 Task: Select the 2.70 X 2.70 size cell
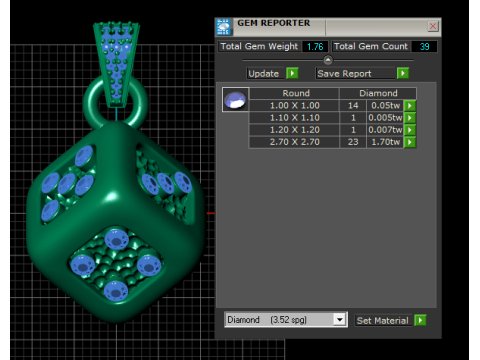[294, 142]
